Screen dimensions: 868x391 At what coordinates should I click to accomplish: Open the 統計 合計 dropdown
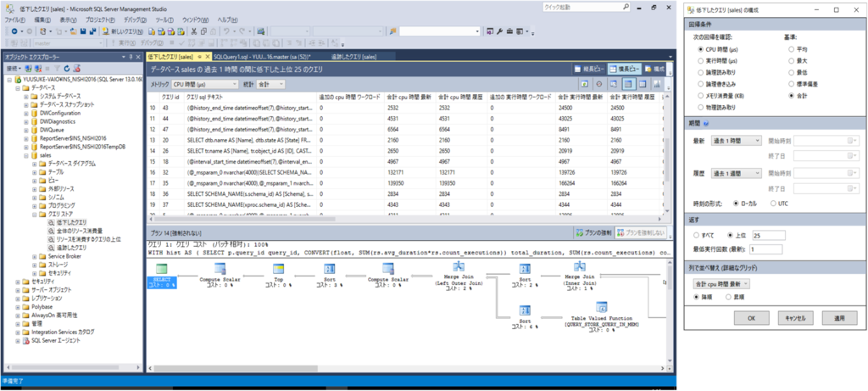tap(270, 84)
